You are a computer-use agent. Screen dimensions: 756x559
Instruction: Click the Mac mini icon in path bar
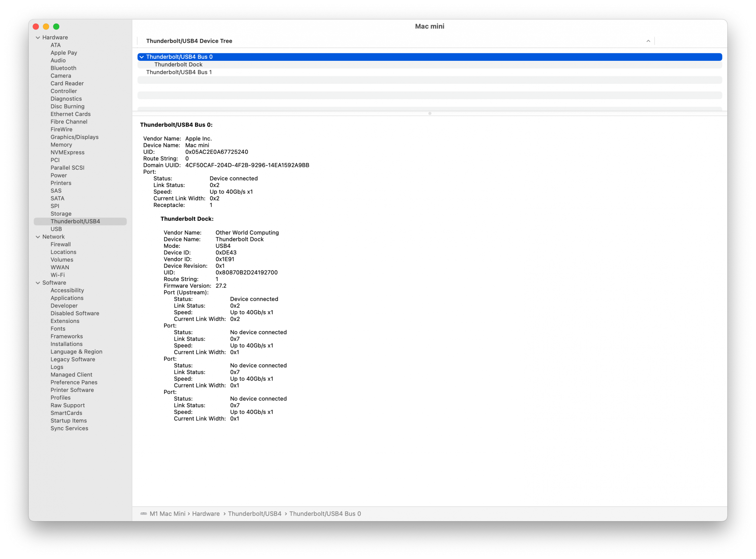coord(144,514)
